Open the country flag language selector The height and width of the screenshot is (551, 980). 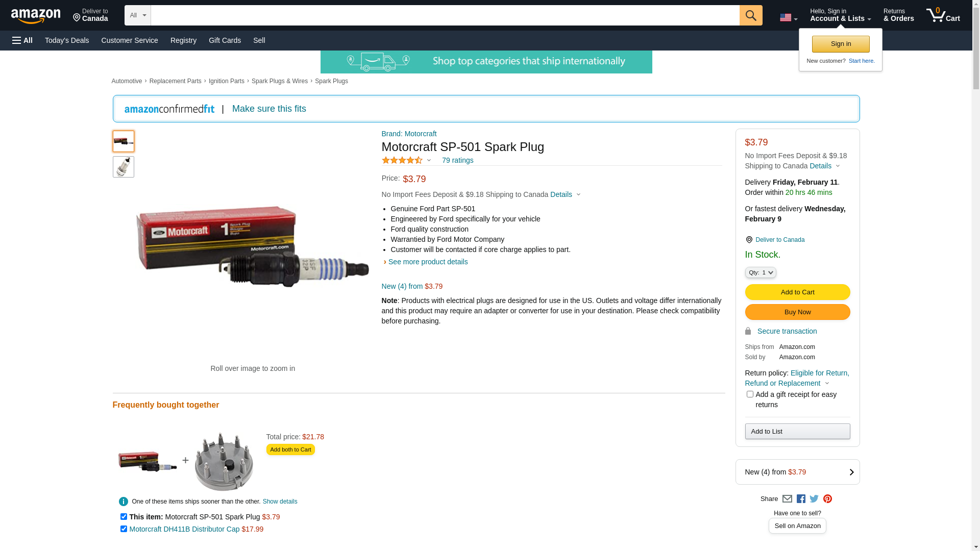coord(788,18)
